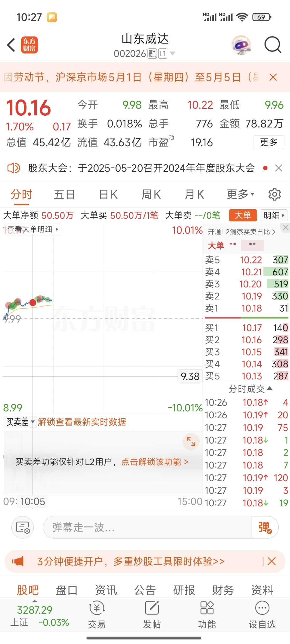This screenshot has width=290, height=644.
Task: Open the 东方财富 logo icon
Action: [x=30, y=45]
